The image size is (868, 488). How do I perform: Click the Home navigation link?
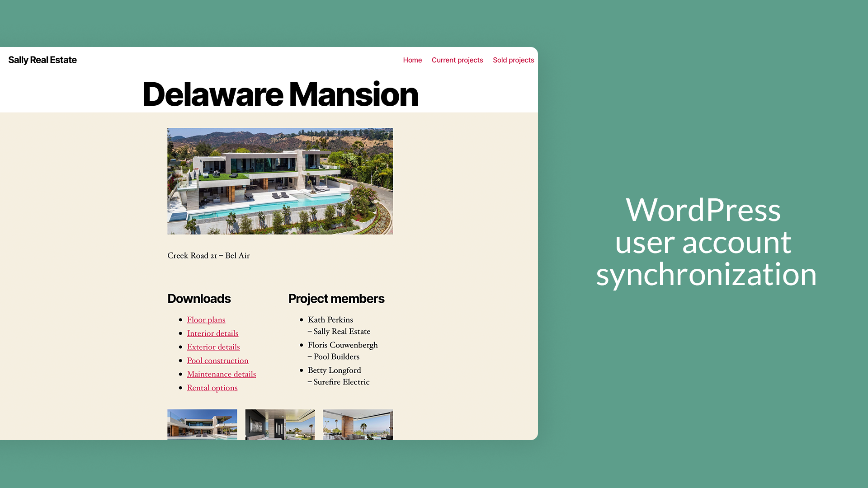pos(412,60)
